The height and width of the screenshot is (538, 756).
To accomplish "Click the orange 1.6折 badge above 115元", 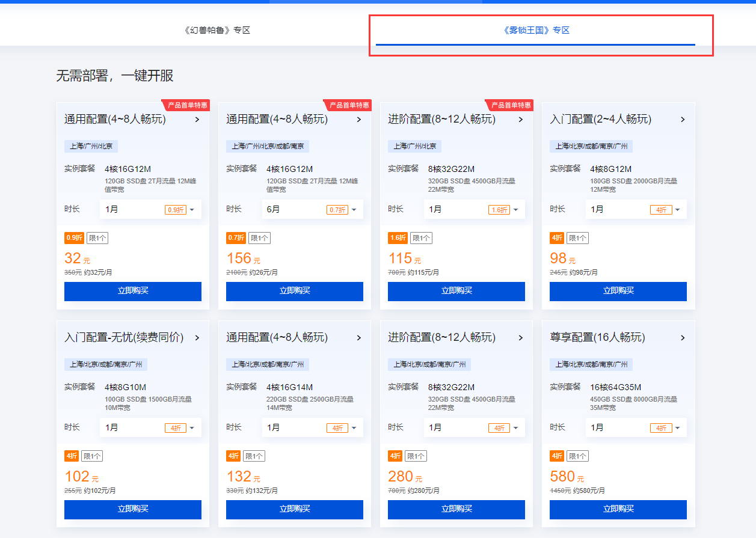I will 398,238.
